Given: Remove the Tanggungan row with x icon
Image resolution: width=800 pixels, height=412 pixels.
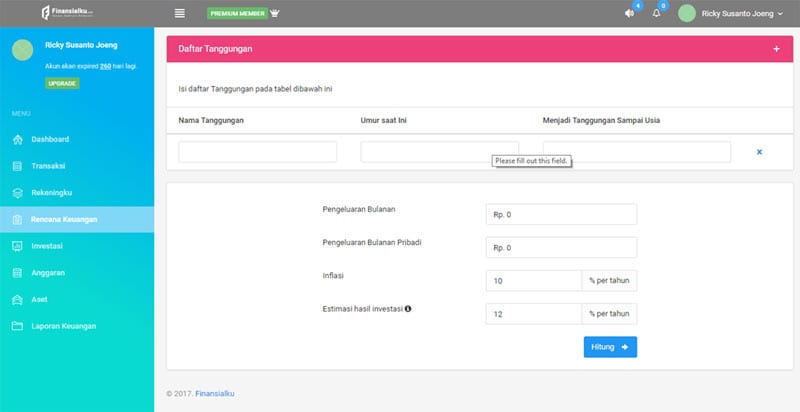Looking at the screenshot, I should click(x=759, y=152).
